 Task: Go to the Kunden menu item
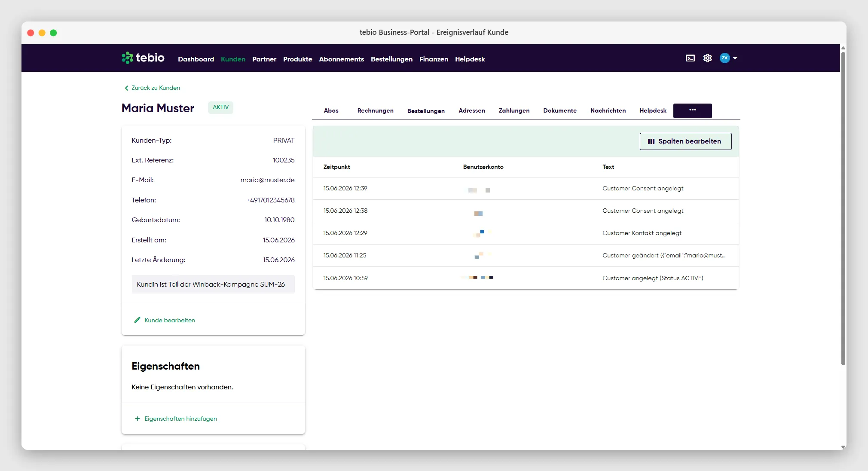point(233,59)
